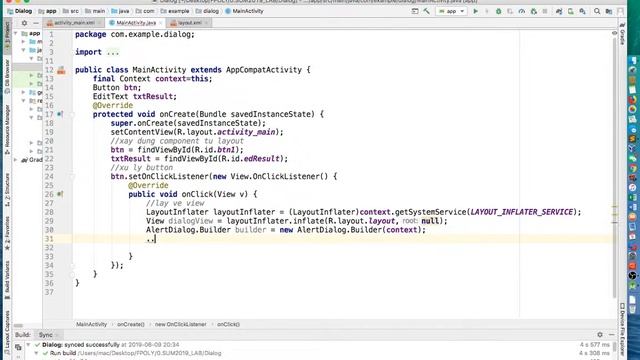Open the Profile app gauge icon

(522, 11)
